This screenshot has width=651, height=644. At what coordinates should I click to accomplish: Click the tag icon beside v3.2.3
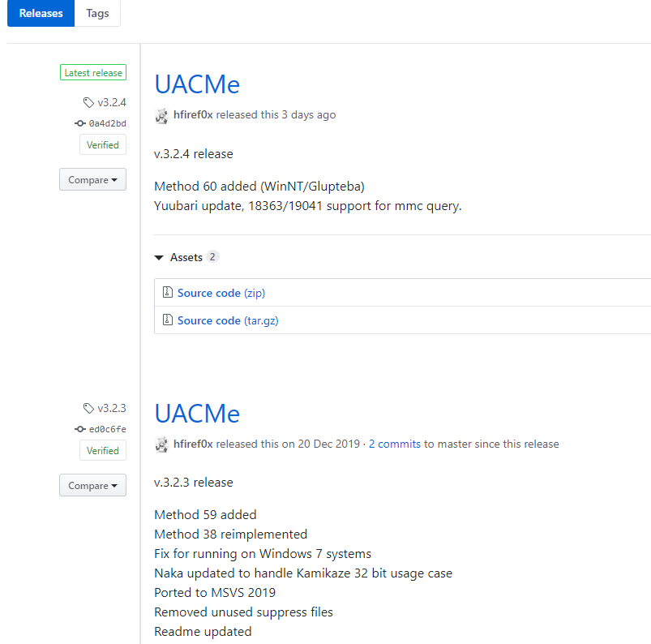click(88, 409)
